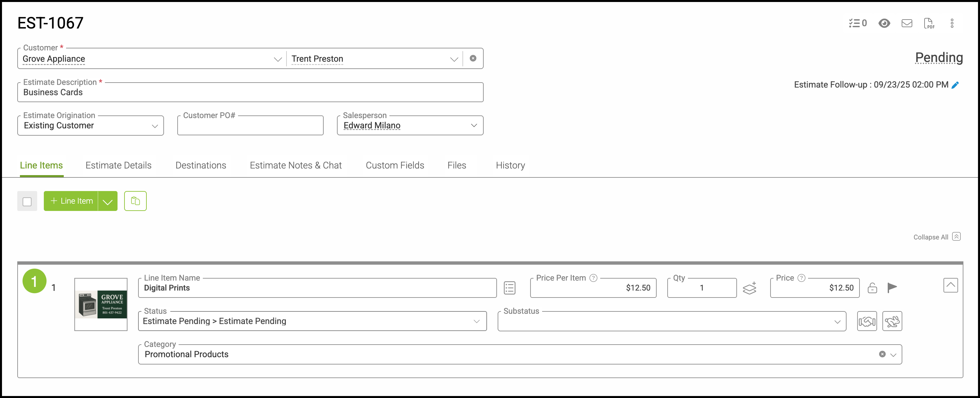Image resolution: width=980 pixels, height=398 pixels.
Task: Open the History tab
Action: tap(510, 166)
